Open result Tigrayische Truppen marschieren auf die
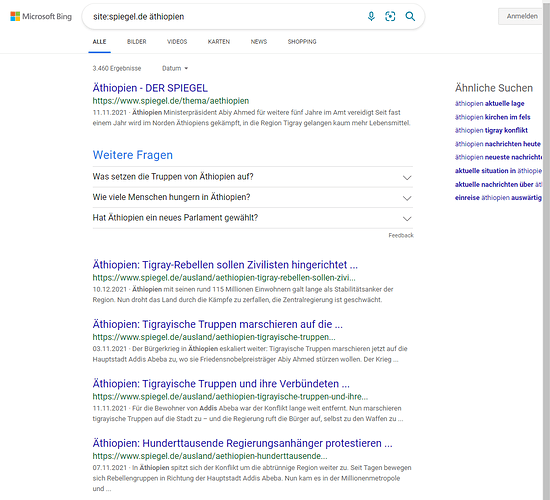 coord(217,324)
